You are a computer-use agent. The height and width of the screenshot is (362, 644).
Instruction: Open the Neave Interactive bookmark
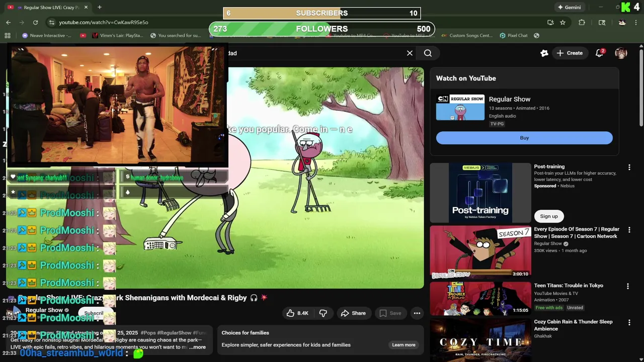tap(47, 35)
